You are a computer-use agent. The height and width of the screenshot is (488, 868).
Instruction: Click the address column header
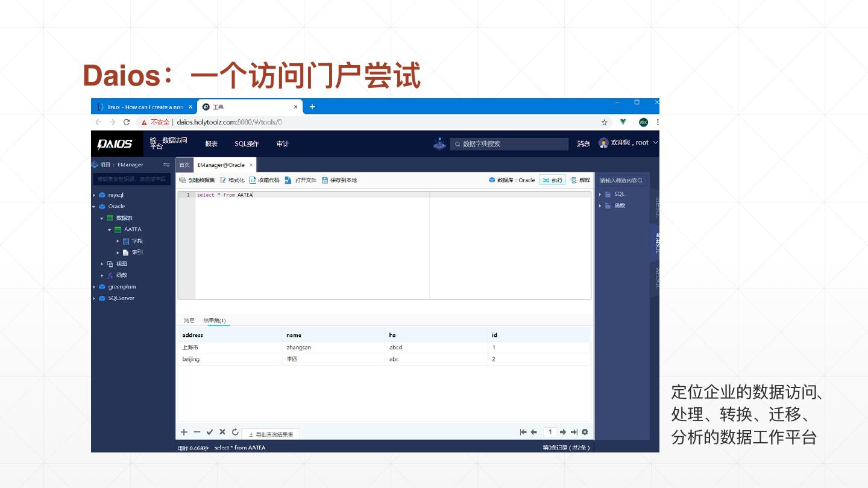tap(230, 335)
